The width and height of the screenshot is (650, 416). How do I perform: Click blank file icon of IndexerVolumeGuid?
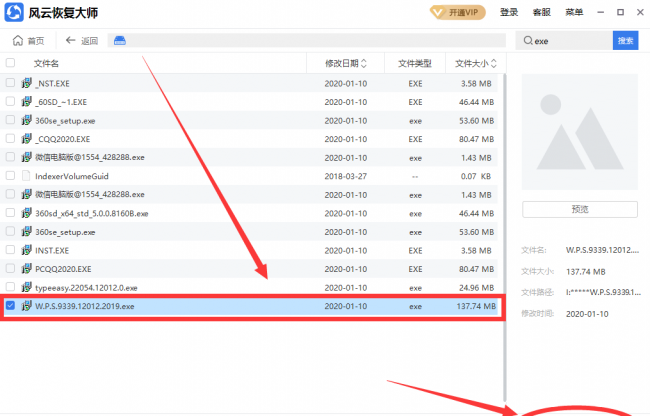click(26, 176)
